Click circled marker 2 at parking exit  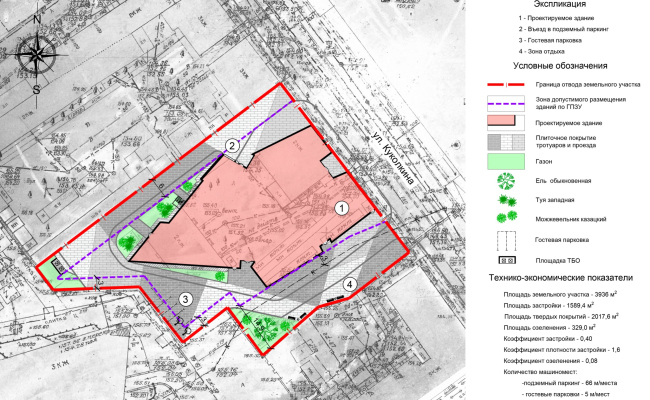click(x=232, y=146)
